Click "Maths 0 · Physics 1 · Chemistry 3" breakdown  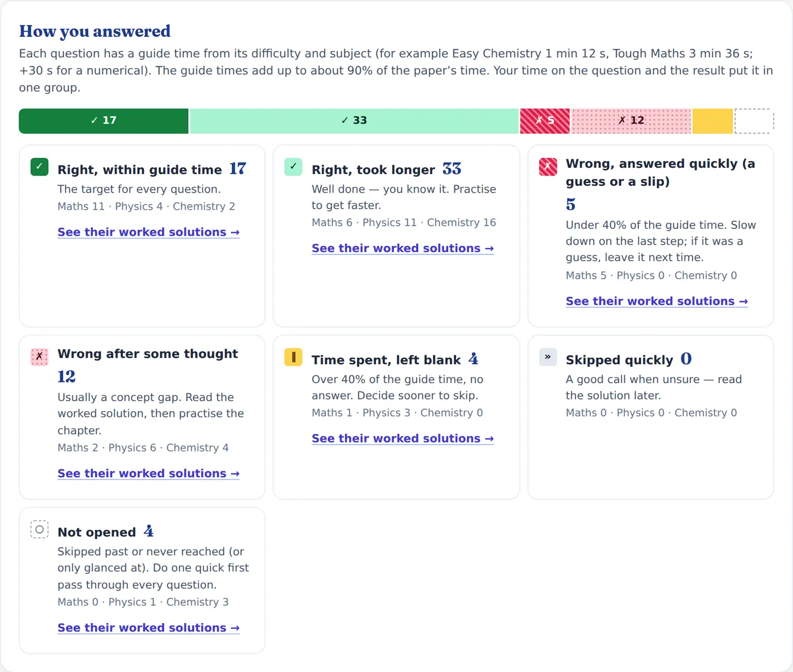point(143,602)
